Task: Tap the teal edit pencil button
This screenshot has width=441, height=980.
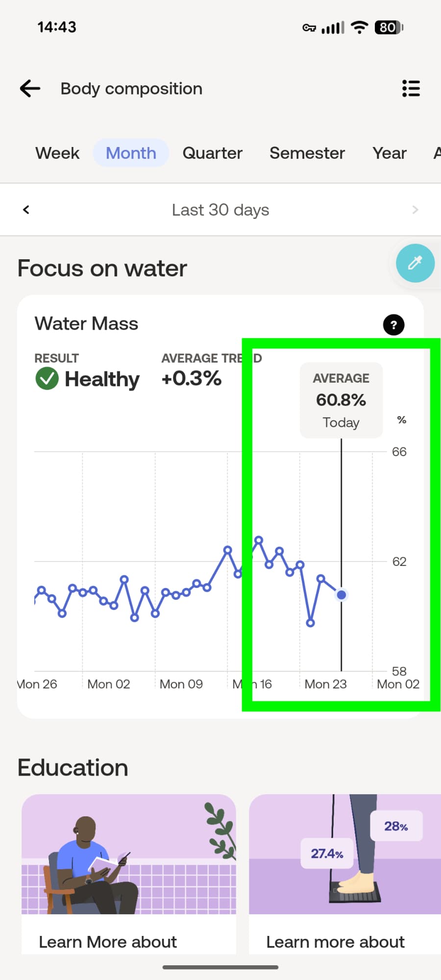Action: tap(415, 263)
